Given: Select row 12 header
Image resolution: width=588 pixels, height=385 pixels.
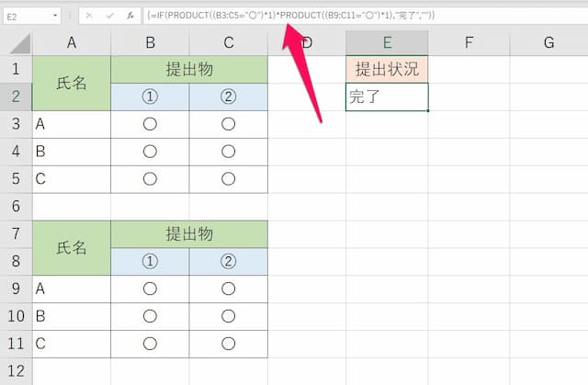Looking at the screenshot, I should pos(16,372).
